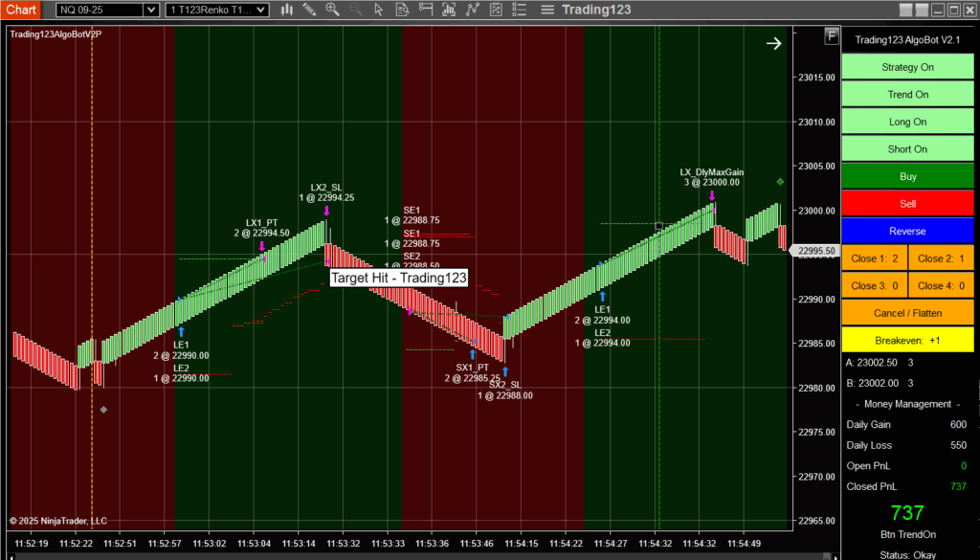Open the chart Properties list icon
The image size is (980, 560).
519,10
